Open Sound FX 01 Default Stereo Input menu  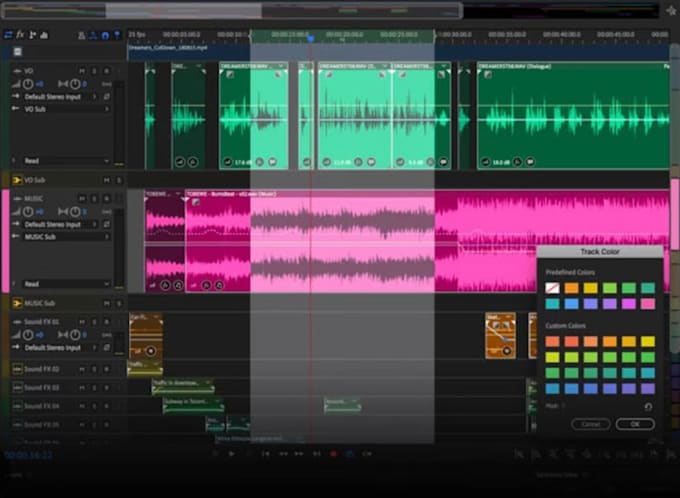(x=59, y=347)
